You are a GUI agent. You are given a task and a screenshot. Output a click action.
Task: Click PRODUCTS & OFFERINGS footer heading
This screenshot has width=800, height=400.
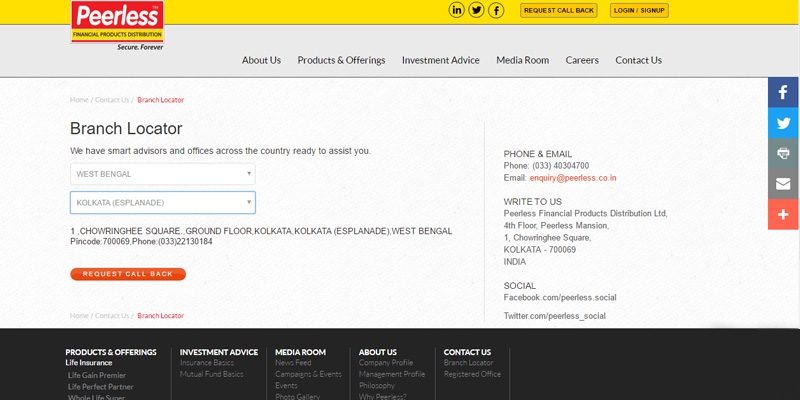111,352
